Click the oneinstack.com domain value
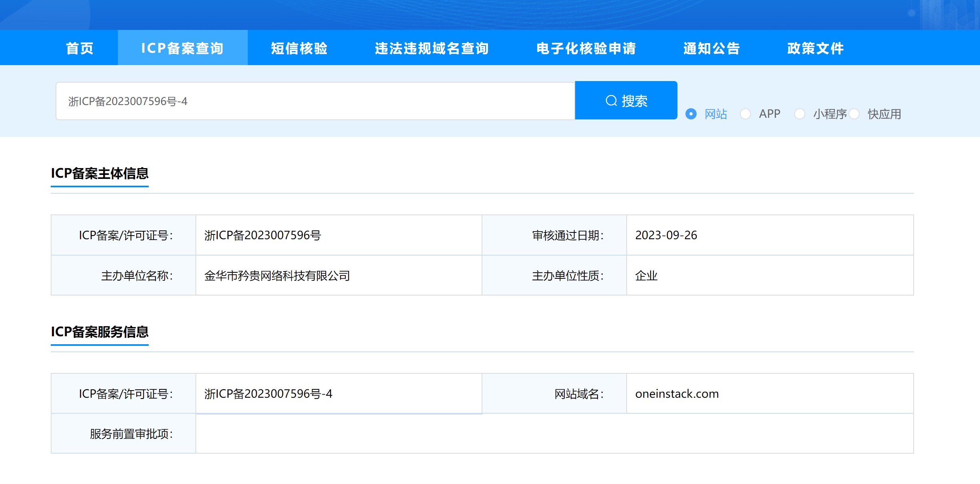Viewport: 980px width, 484px height. click(677, 394)
